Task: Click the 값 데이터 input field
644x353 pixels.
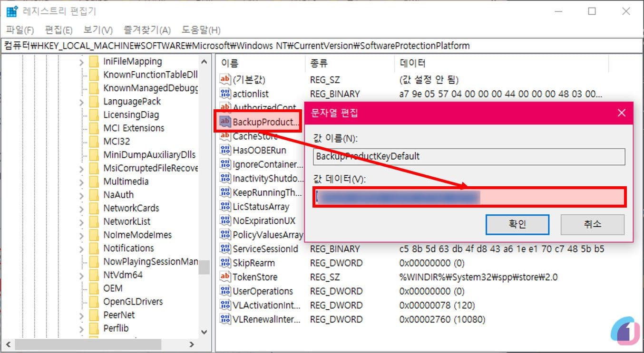Action: point(469,197)
